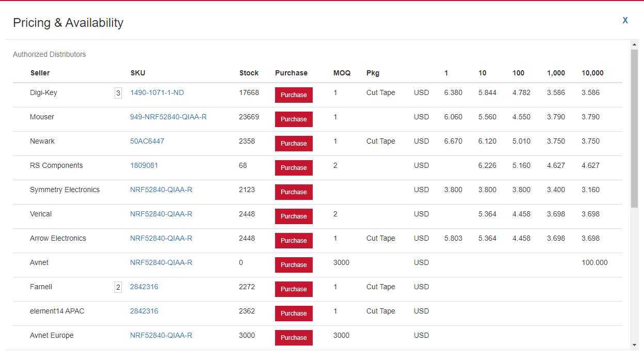644x360 pixels.
Task: Click Purchase button for Verical
Action: [294, 216]
